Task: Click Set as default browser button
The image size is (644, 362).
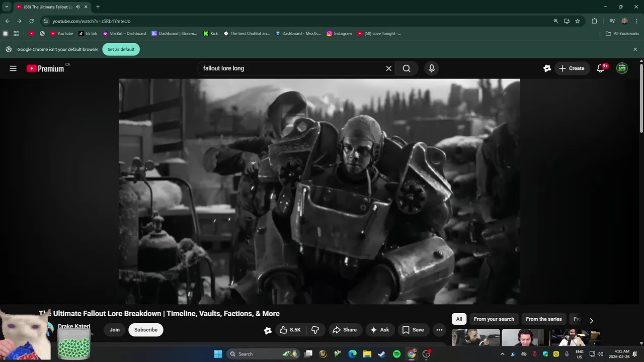Action: pyautogui.click(x=121, y=49)
